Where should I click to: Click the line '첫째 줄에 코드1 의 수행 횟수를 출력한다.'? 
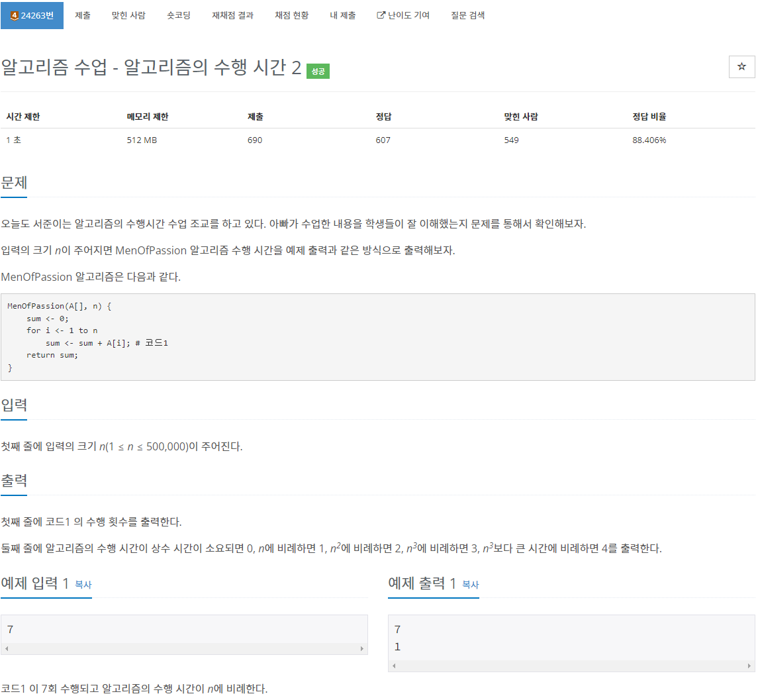[91, 521]
